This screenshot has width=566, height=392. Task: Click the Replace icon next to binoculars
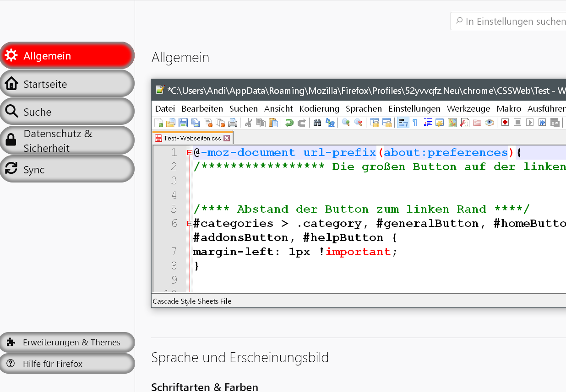329,122
